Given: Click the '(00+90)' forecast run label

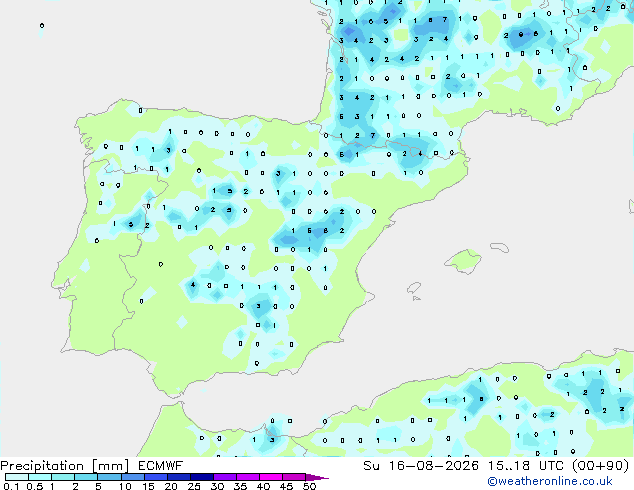Looking at the screenshot, I should click(x=601, y=466).
